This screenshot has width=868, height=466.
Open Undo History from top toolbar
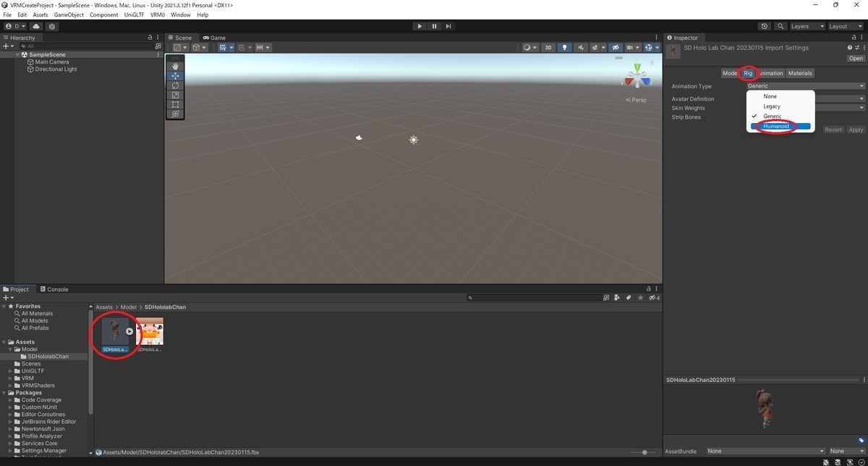[x=765, y=26]
